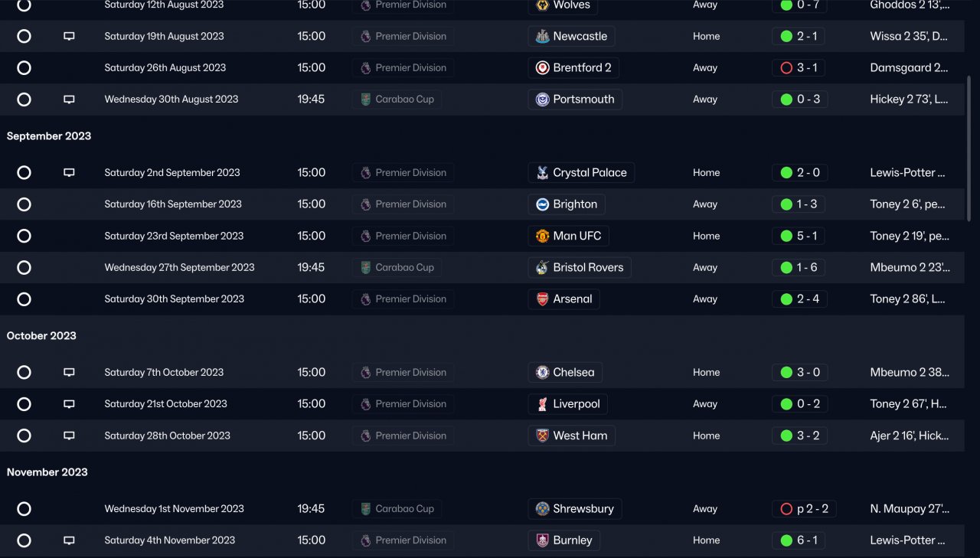Click the Liverpool club crest icon
Screen dimensions: 980x558
542,404
